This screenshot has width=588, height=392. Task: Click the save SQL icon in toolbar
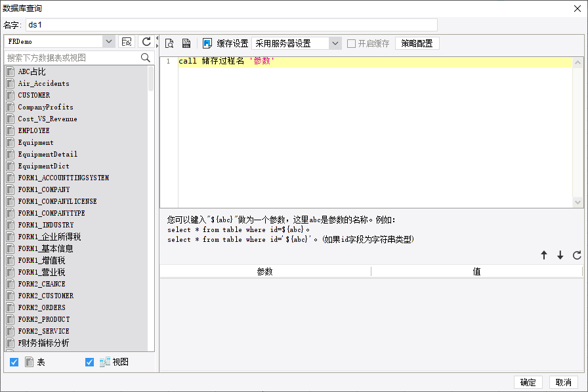tap(186, 43)
